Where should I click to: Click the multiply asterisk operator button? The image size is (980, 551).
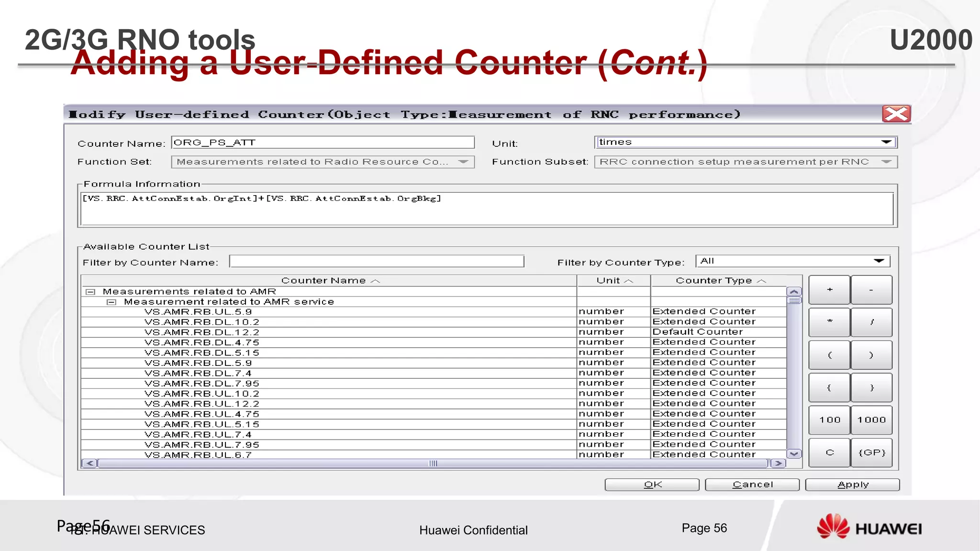coord(829,322)
